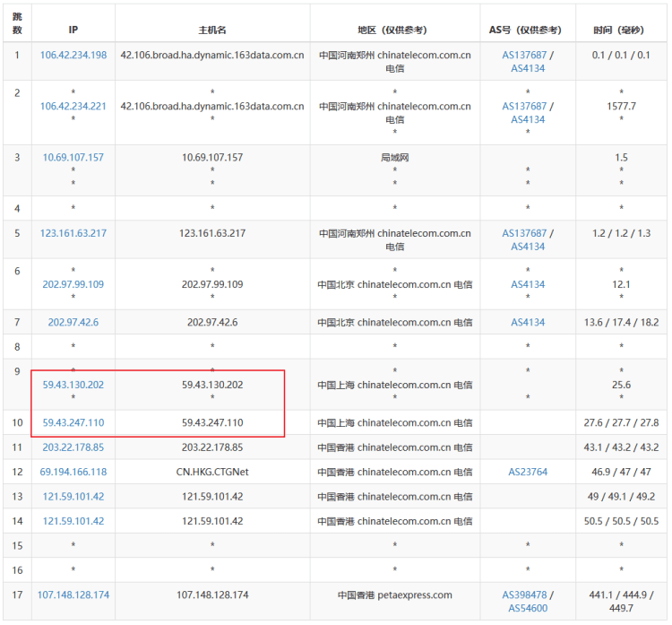
Task: Select hostname text 202.97.42.6 in 主机名 column
Action: [x=212, y=322]
